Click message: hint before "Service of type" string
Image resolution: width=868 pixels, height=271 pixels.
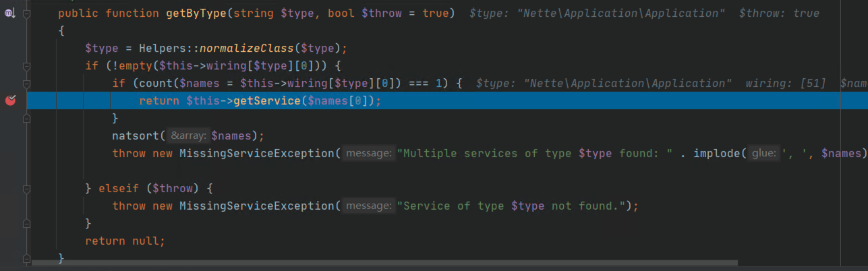(x=368, y=206)
